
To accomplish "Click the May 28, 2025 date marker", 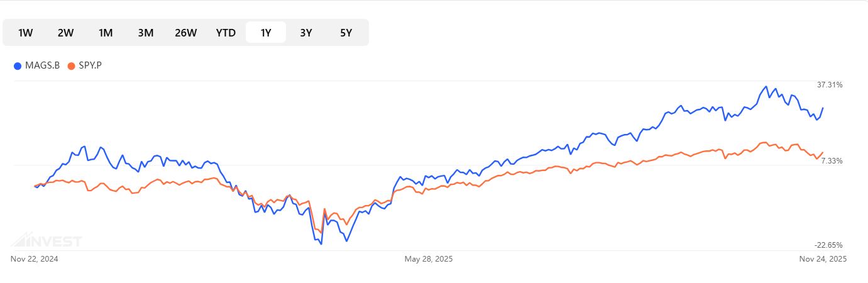I will [428, 258].
